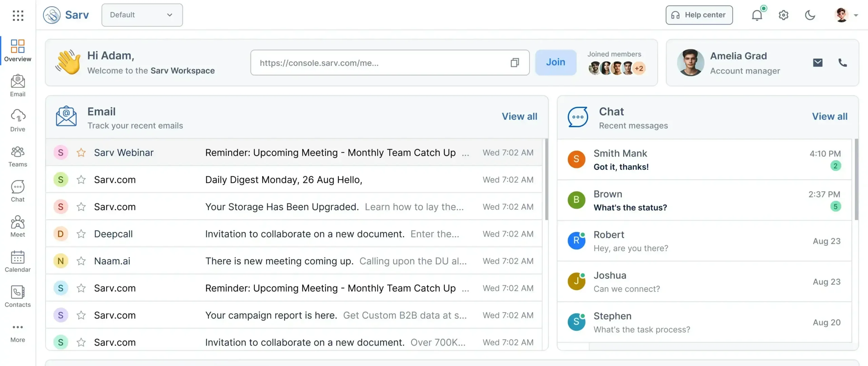The width and height of the screenshot is (868, 366).
Task: Click the Chat list scrollbar
Action: [x=856, y=179]
